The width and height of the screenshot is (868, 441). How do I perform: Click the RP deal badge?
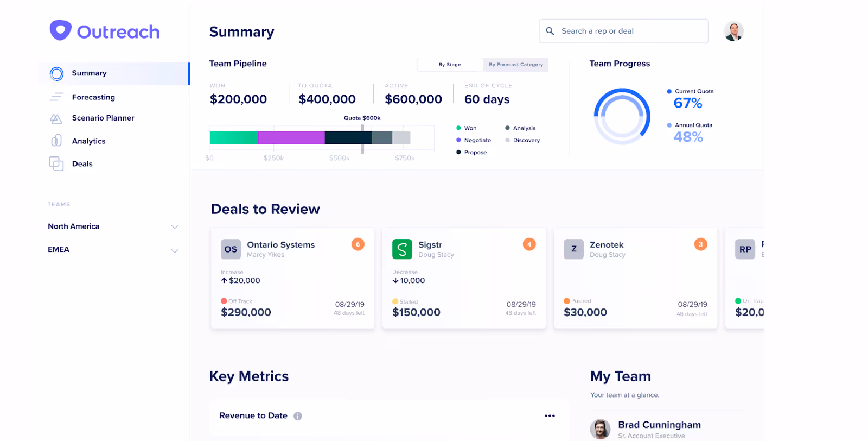[x=745, y=249]
